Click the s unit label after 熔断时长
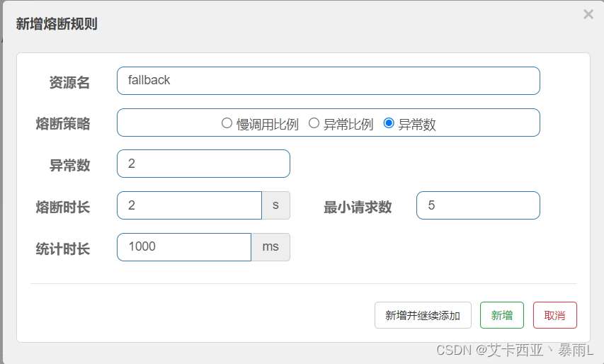The height and width of the screenshot is (364, 604). point(276,205)
